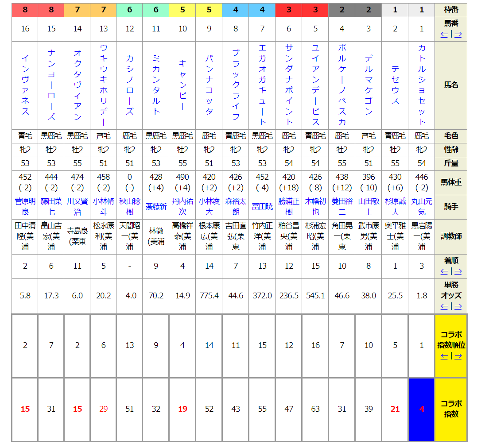
Task: Select horse name インヴァネス
Action: tap(25, 85)
